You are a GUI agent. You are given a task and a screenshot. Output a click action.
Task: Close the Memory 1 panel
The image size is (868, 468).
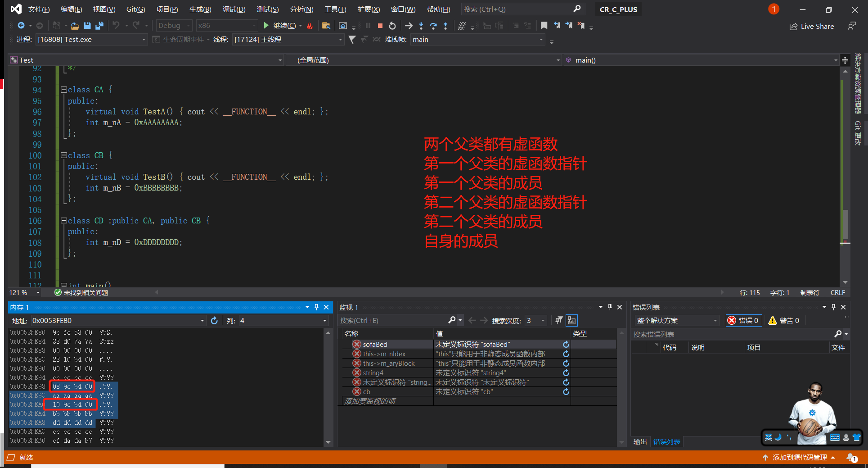point(326,307)
